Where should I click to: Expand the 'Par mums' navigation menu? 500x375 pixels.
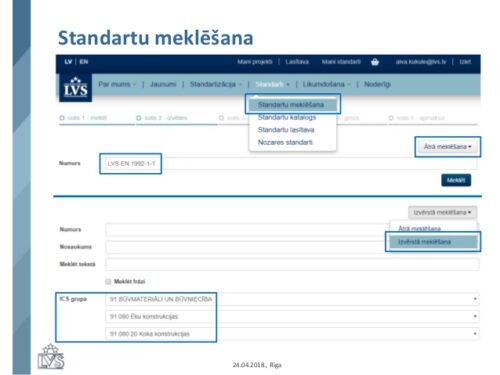pyautogui.click(x=117, y=84)
